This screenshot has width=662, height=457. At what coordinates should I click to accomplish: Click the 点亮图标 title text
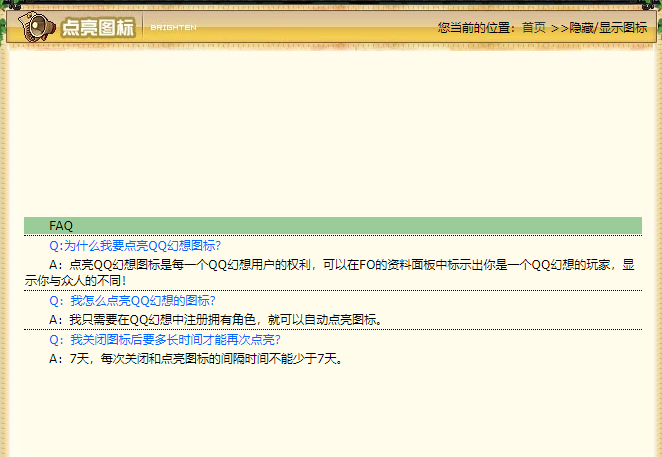tap(97, 27)
